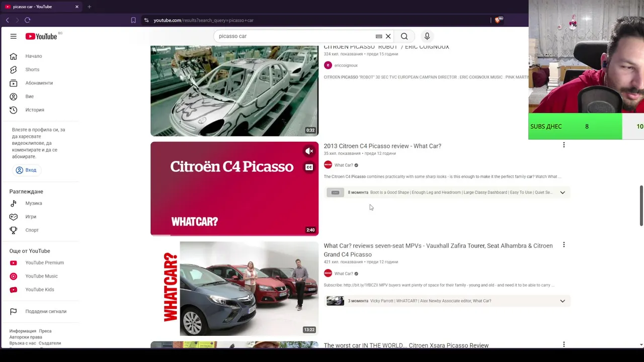
Task: Go back in the browser
Action: coord(8,20)
